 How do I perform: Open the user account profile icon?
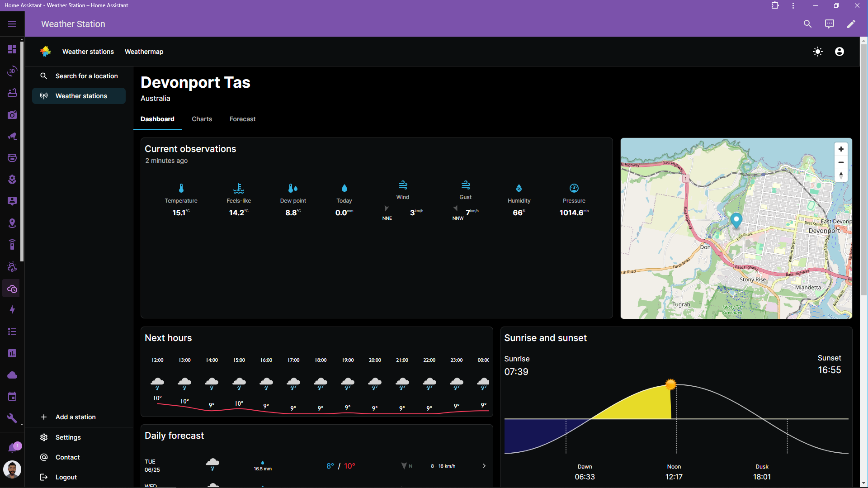(839, 52)
